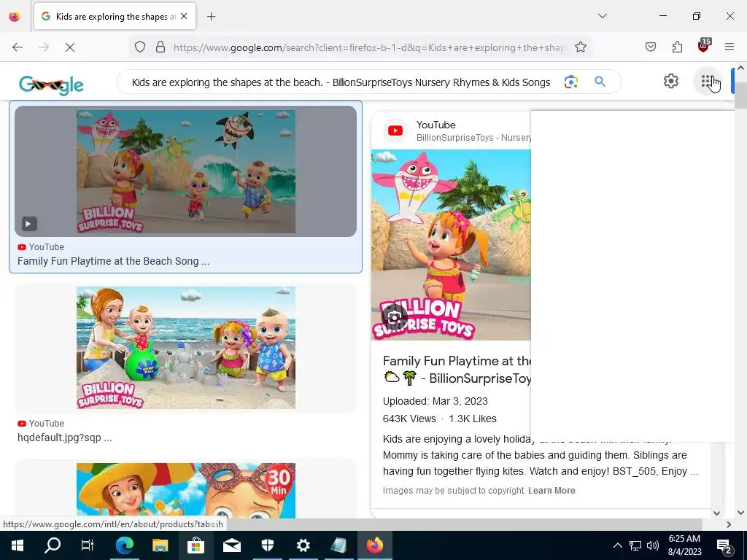Open Learn More copyright link
Viewport: 747px width, 560px height.
pos(551,491)
